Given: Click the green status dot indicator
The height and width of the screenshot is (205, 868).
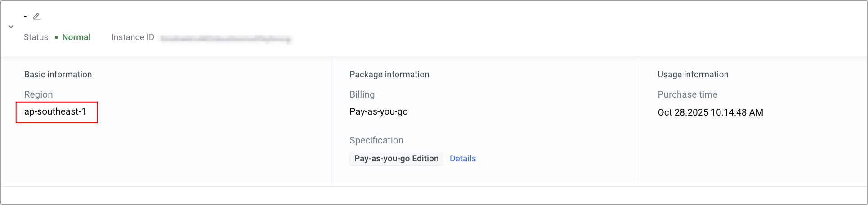Looking at the screenshot, I should [56, 37].
